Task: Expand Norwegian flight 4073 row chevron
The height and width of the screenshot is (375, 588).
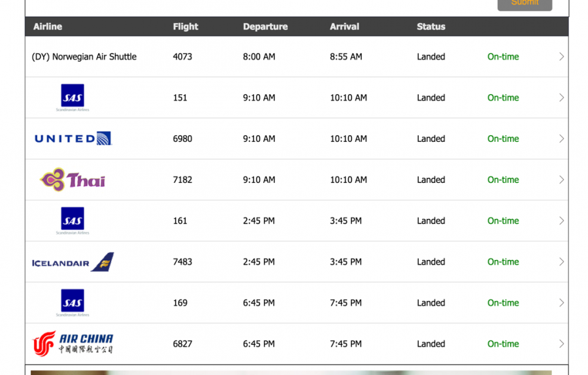Action: click(561, 57)
